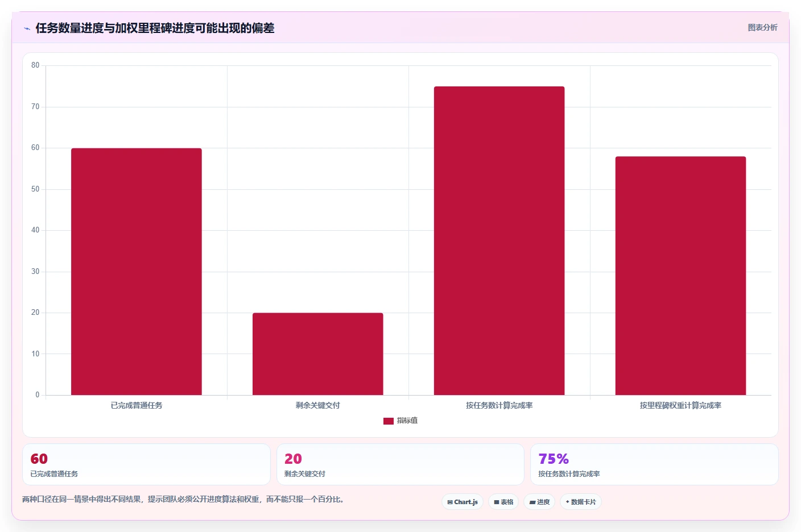801x532 pixels.
Task: Click the icon inside the Chart.js chip
Action: pos(450,502)
